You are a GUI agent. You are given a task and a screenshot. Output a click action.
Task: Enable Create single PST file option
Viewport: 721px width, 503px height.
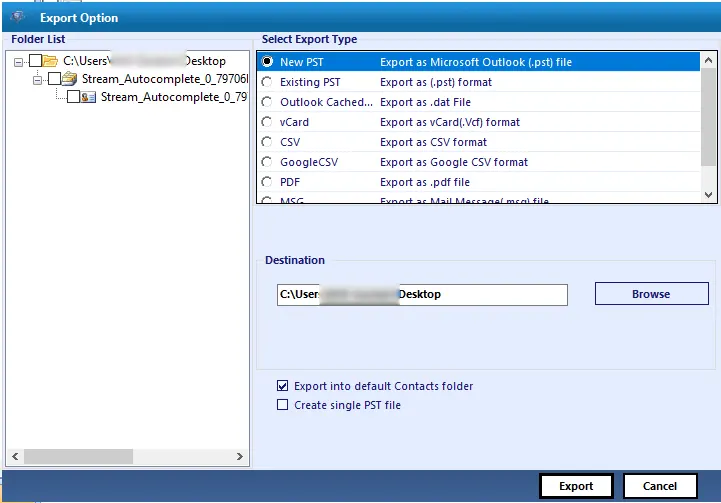point(282,405)
